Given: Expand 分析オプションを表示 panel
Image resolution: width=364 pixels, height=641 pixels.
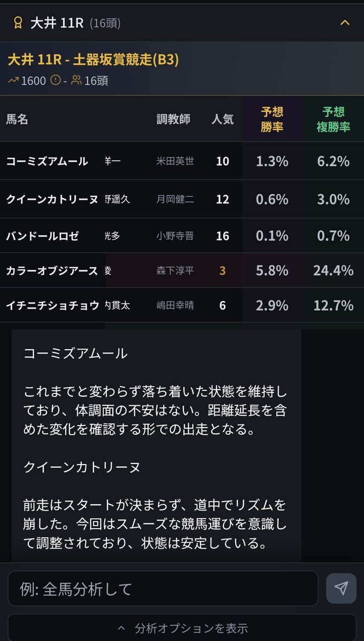Looking at the screenshot, I should 182,628.
